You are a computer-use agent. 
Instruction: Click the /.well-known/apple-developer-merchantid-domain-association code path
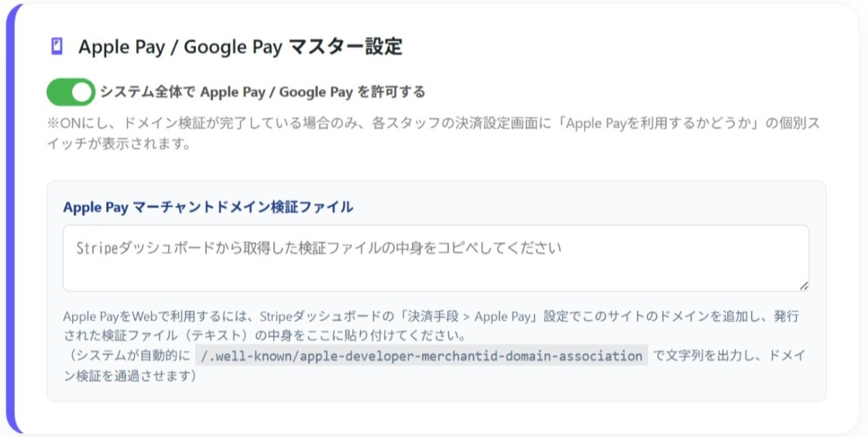(422, 356)
